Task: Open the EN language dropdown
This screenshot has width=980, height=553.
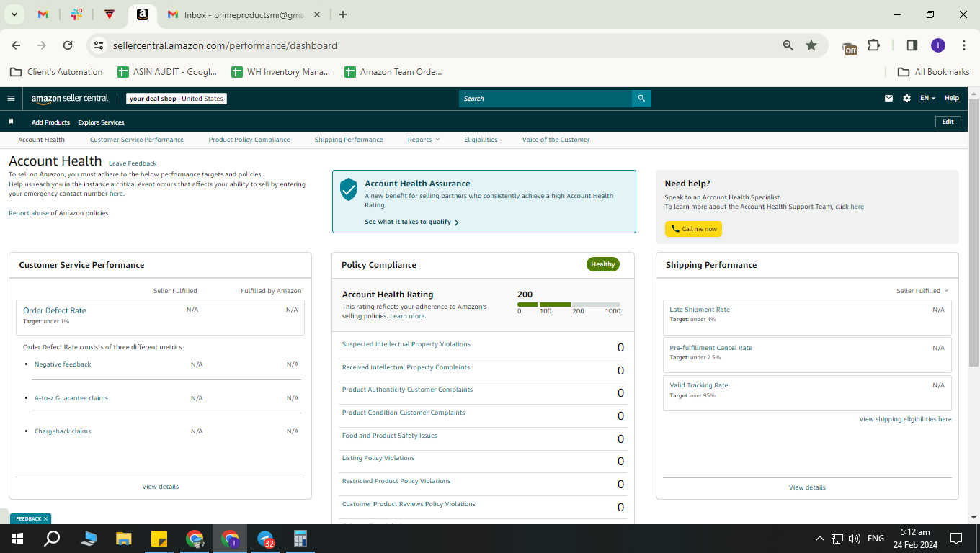Action: pos(927,99)
